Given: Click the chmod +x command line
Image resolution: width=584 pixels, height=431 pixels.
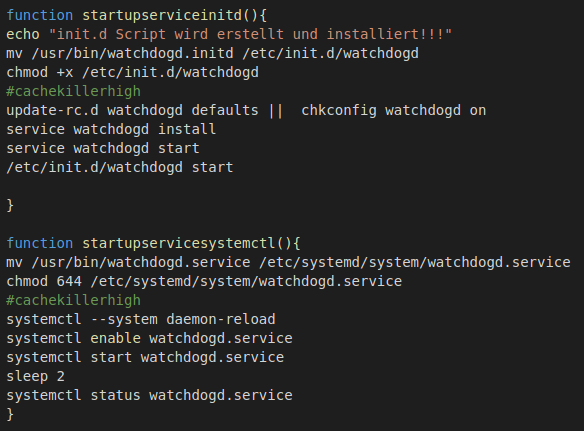Looking at the screenshot, I should (x=133, y=72).
